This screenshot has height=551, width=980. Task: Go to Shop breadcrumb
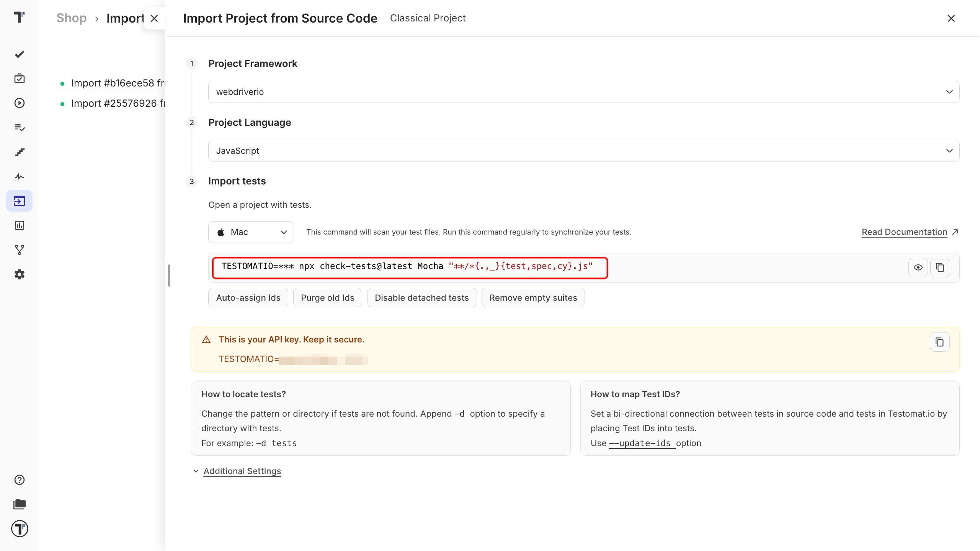pos(71,18)
